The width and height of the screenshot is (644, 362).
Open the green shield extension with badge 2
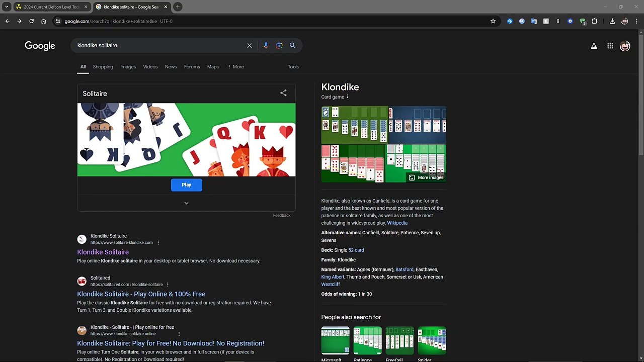pyautogui.click(x=583, y=22)
